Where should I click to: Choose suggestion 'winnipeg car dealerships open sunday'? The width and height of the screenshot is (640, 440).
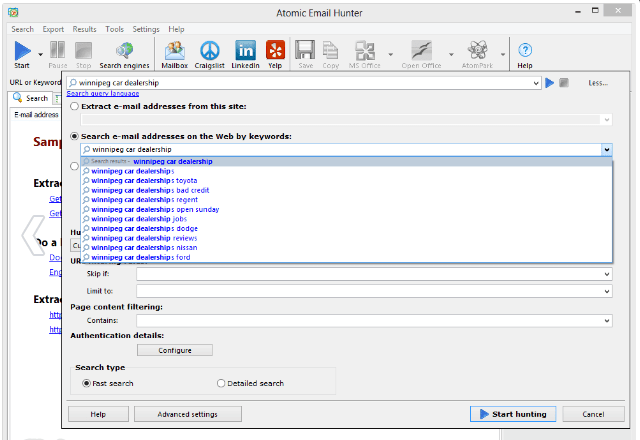[x=347, y=209]
